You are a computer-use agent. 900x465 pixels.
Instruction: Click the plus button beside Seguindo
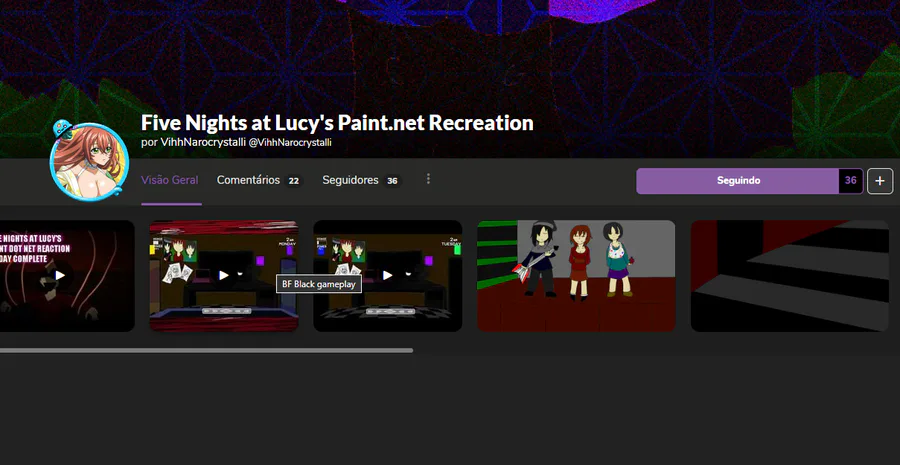click(x=880, y=181)
